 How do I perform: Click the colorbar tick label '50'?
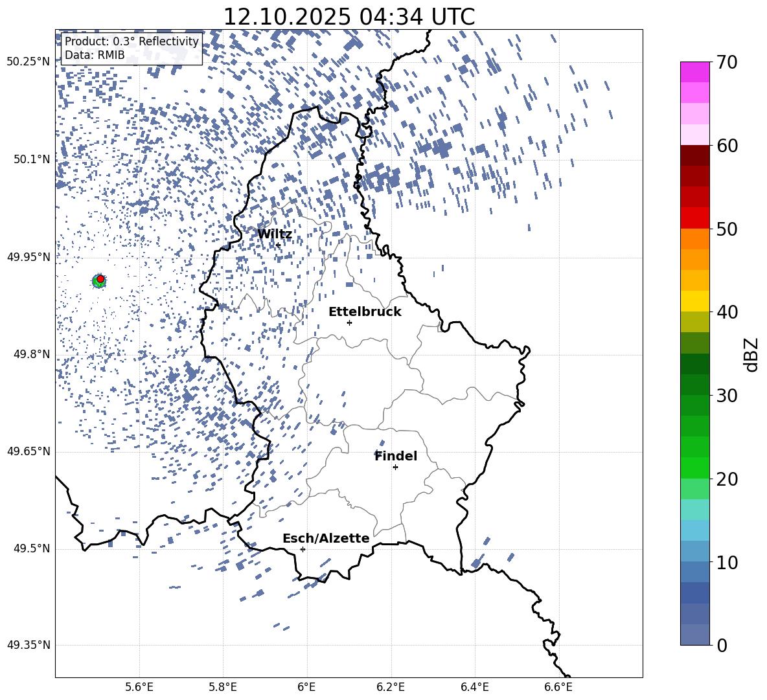coord(727,229)
